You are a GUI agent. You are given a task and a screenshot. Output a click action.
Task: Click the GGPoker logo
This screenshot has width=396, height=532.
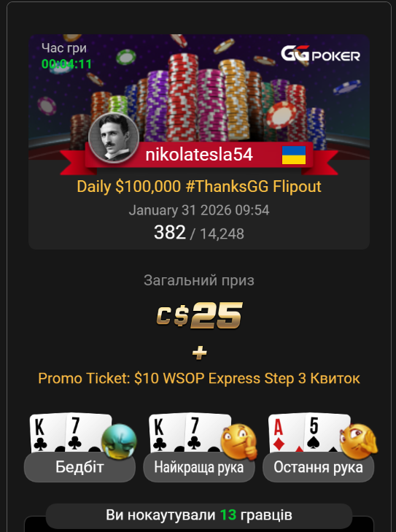(x=320, y=53)
